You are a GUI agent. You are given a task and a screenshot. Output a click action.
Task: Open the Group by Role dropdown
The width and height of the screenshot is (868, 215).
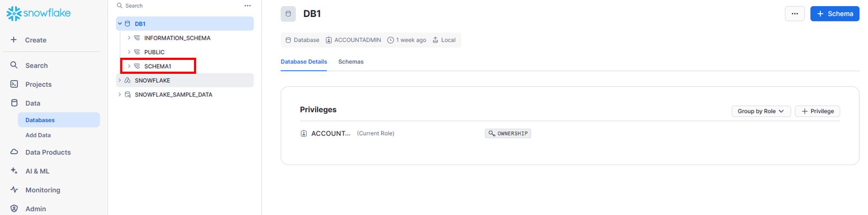761,111
